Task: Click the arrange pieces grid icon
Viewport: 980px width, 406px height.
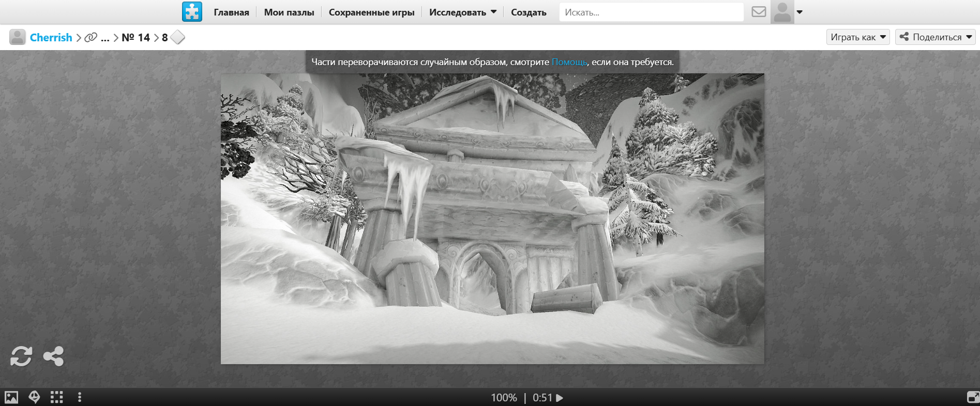Action: click(x=57, y=397)
